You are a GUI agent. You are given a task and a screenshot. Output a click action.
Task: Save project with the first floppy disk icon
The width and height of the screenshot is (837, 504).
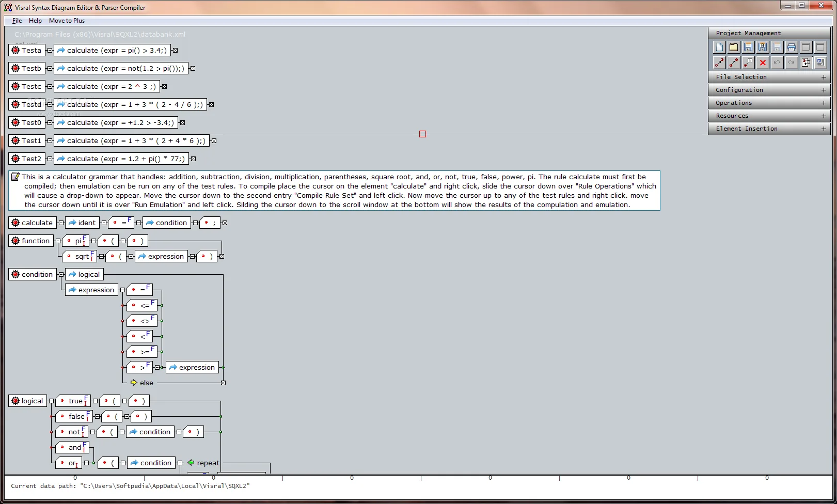(748, 48)
